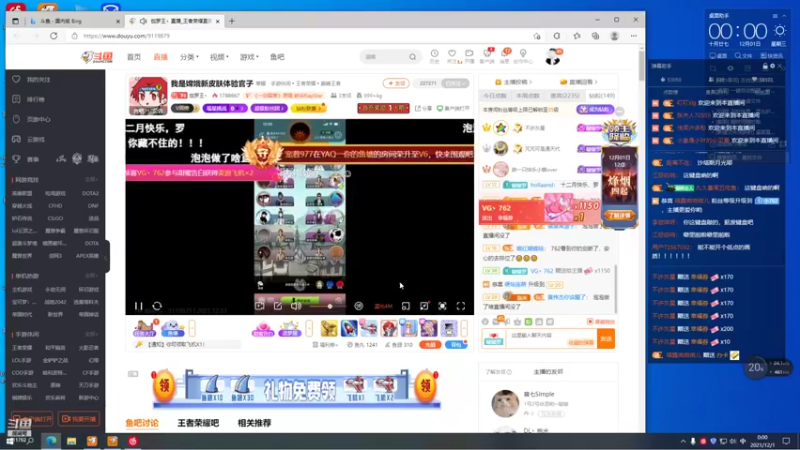This screenshot has width=800, height=450.
Task: Click the search magnifier icon
Action: click(412, 57)
